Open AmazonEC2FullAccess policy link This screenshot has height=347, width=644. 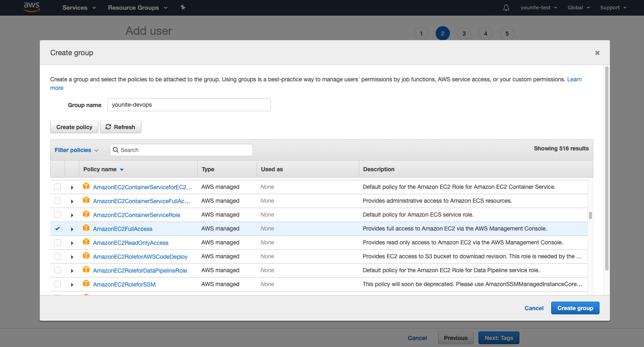tap(123, 229)
